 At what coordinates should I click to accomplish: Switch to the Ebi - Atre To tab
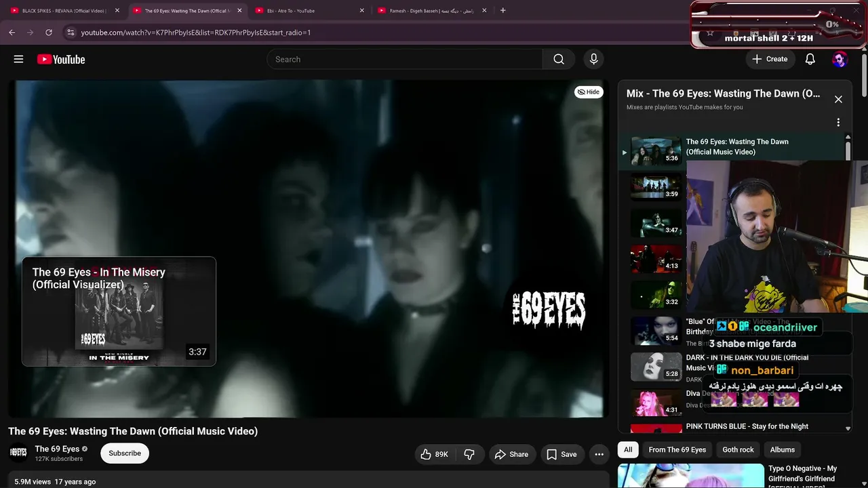(309, 10)
